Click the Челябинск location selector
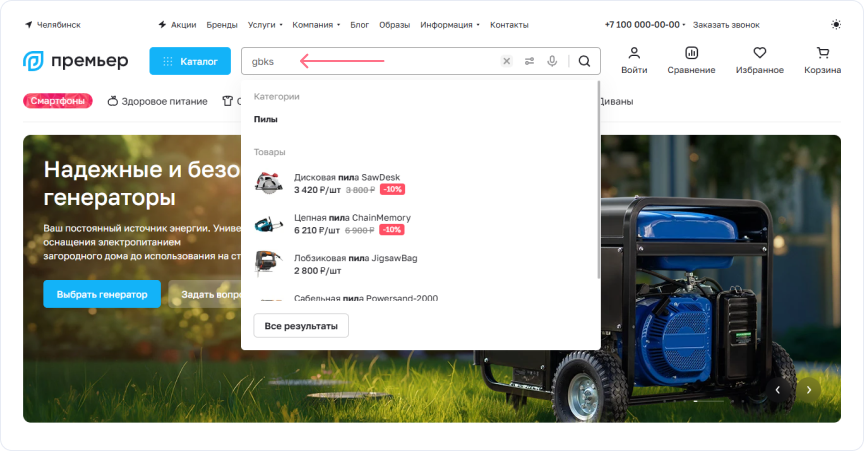 (x=53, y=25)
